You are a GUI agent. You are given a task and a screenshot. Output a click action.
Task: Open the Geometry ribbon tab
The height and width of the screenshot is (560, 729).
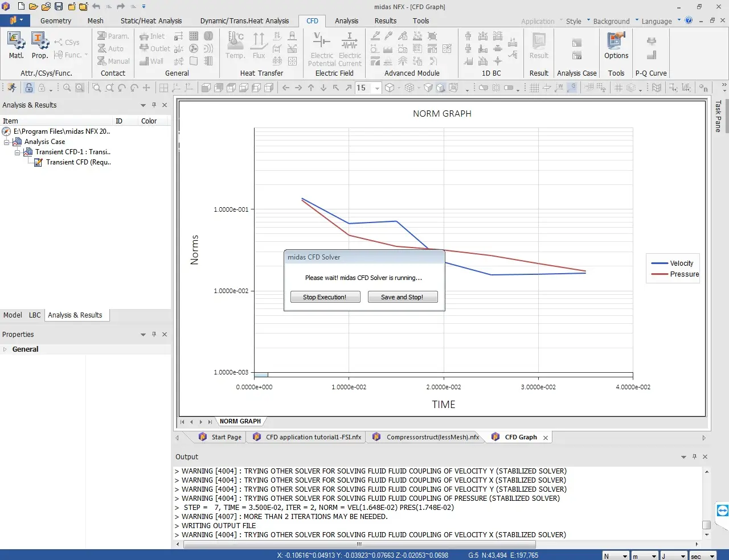pyautogui.click(x=56, y=20)
